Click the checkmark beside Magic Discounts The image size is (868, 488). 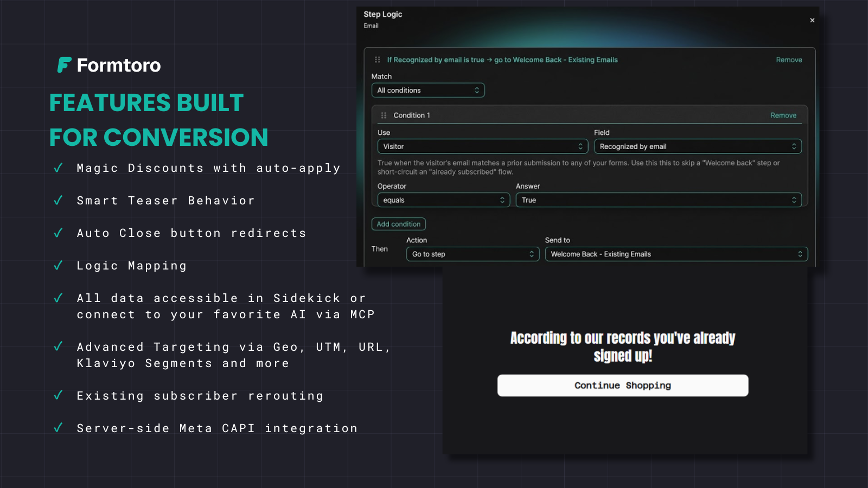tap(58, 168)
